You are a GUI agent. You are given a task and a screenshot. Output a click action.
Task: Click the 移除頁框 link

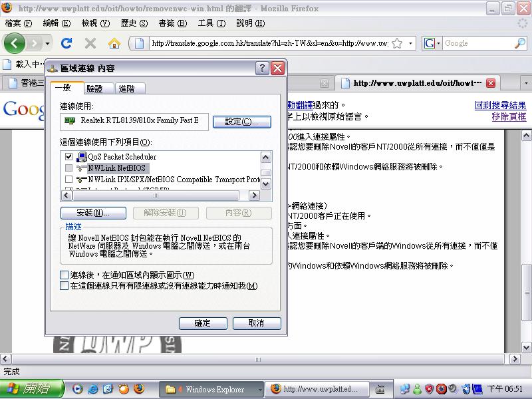[x=509, y=116]
